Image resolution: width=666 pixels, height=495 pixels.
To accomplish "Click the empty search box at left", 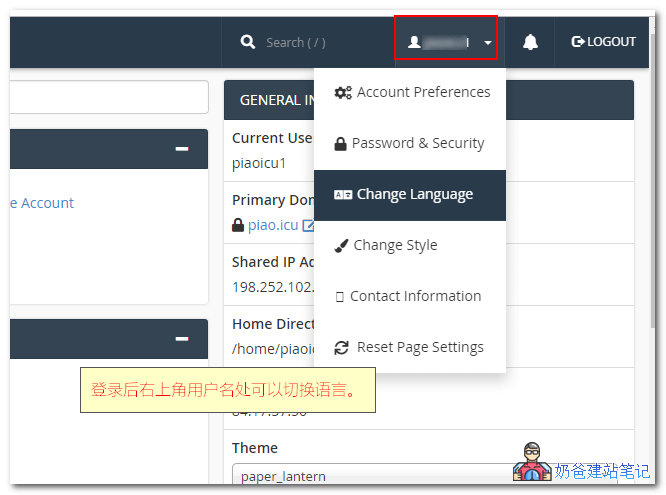I will (109, 97).
